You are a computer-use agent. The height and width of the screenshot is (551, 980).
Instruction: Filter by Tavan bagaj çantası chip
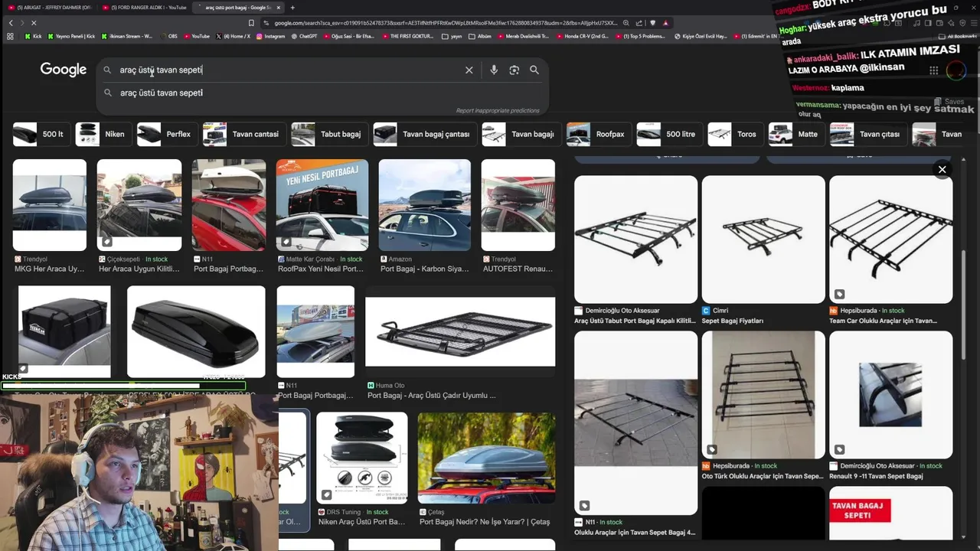point(424,134)
